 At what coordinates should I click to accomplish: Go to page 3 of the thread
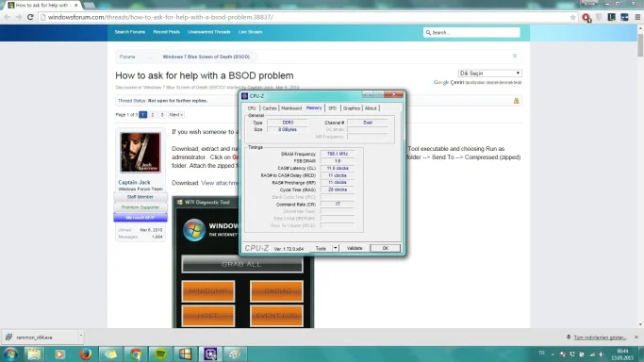[162, 115]
